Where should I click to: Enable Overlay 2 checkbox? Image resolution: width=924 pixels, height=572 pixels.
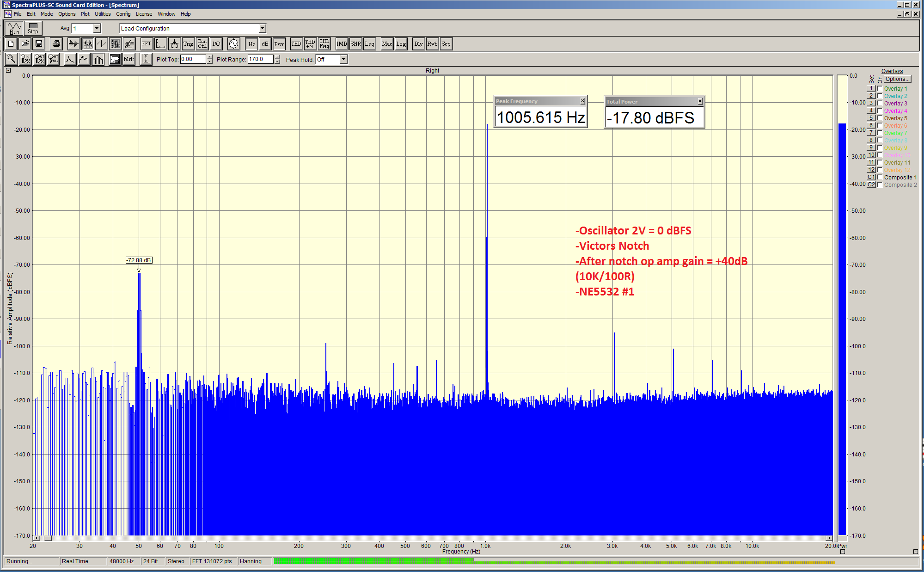pos(880,96)
